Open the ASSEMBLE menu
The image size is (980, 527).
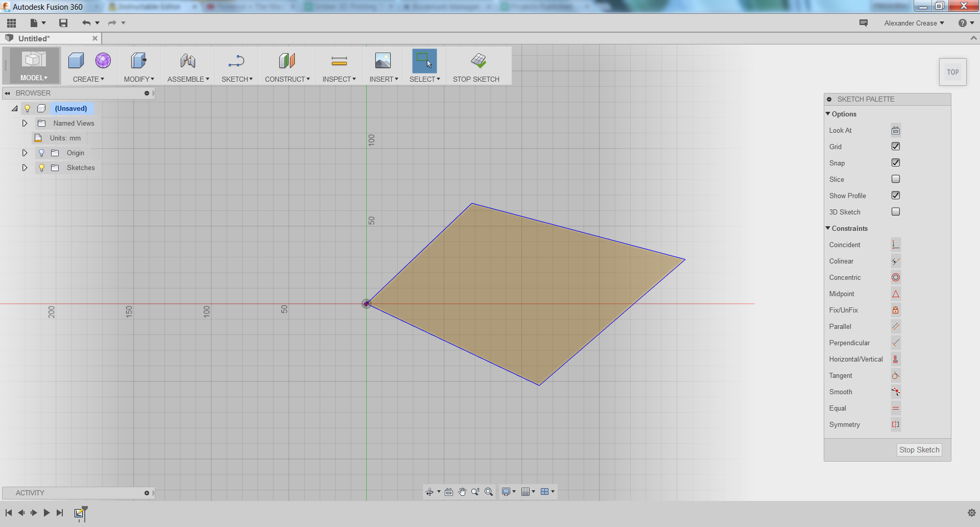(188, 79)
